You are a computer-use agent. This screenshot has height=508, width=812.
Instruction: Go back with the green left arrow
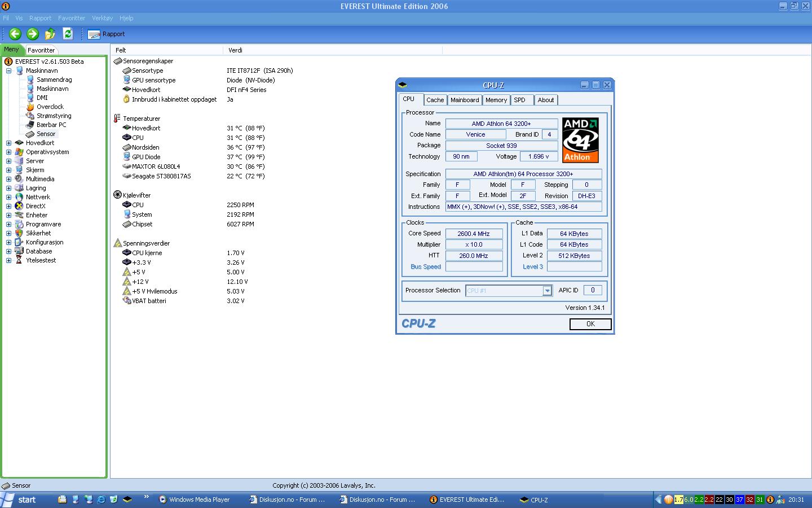coord(15,34)
